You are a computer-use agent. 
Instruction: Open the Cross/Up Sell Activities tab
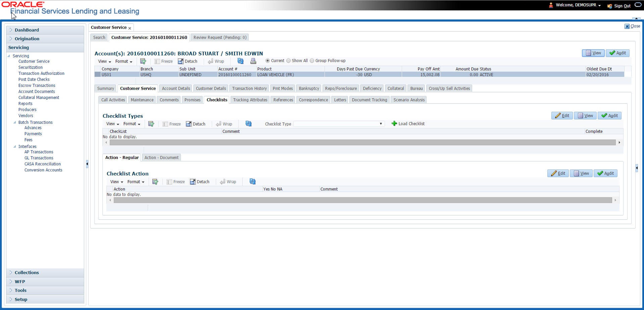coord(449,88)
